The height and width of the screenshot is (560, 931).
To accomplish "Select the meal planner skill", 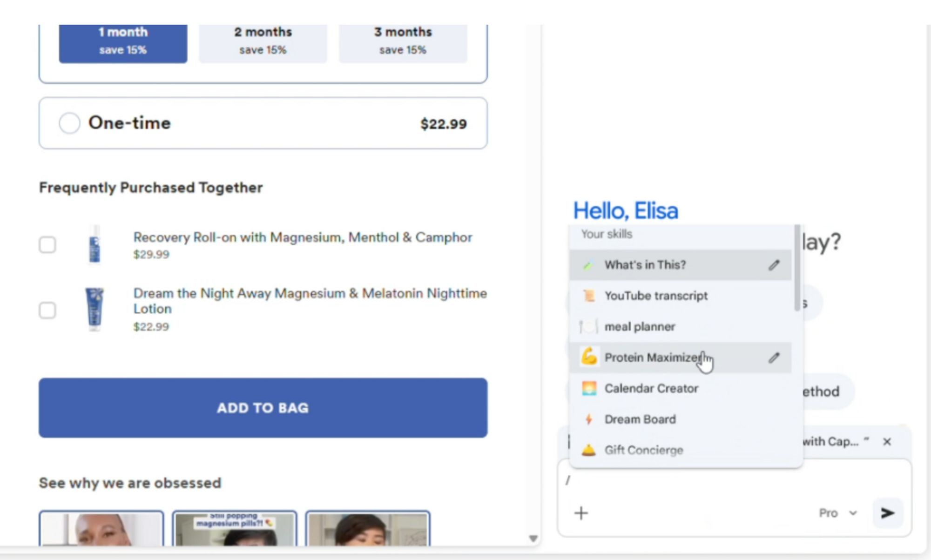I will pos(640,327).
